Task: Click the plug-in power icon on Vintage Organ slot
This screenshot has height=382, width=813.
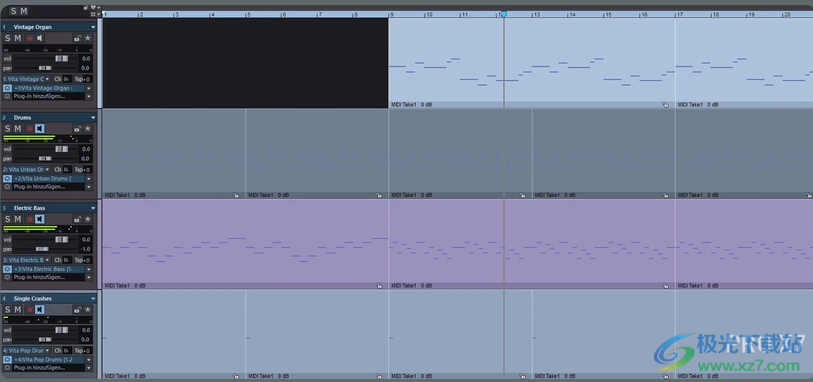Action: point(7,88)
